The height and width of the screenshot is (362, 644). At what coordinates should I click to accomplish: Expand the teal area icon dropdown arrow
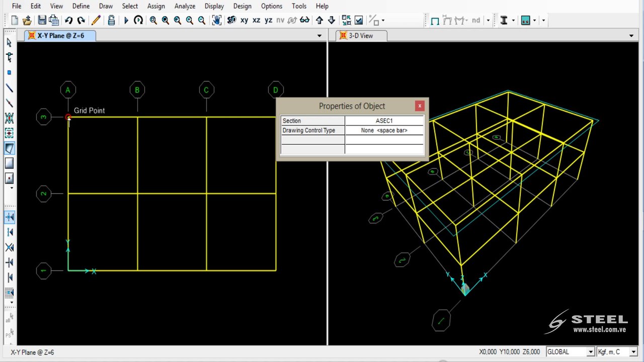pyautogui.click(x=535, y=21)
